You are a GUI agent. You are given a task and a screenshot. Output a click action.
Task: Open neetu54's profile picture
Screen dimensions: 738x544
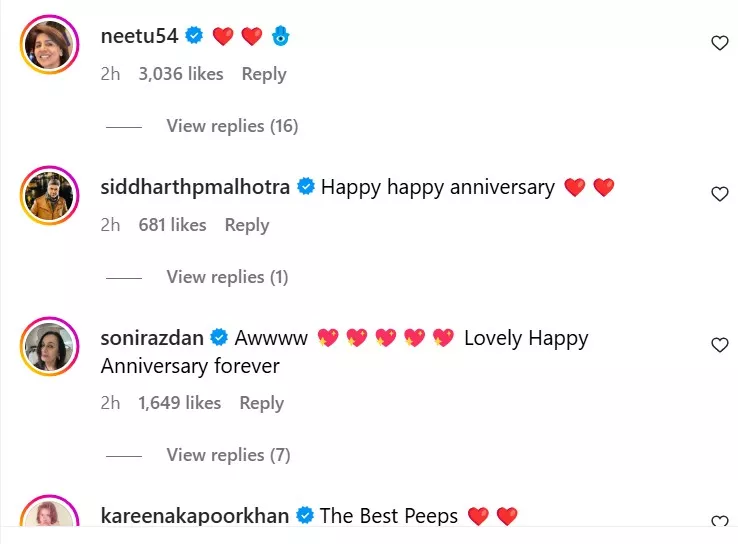pyautogui.click(x=49, y=44)
